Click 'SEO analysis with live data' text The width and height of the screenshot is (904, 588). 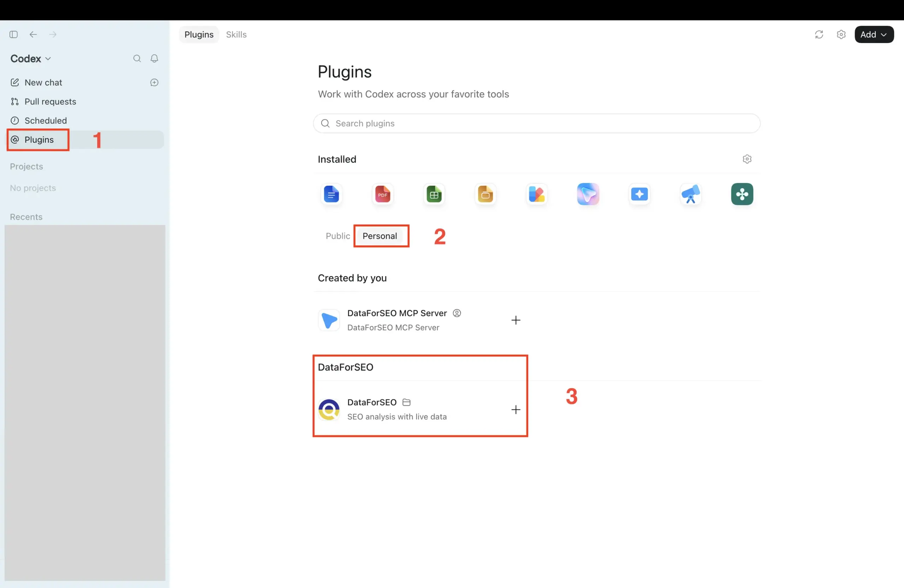[397, 417]
